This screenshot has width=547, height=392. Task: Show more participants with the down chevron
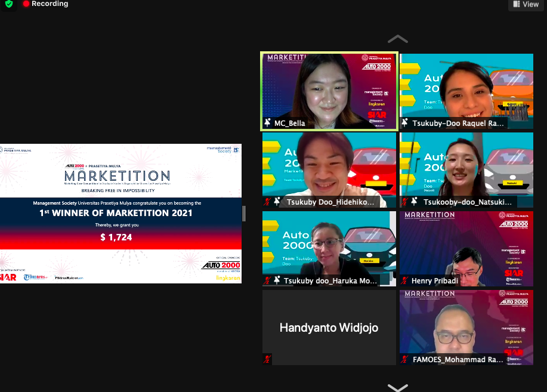(x=398, y=387)
